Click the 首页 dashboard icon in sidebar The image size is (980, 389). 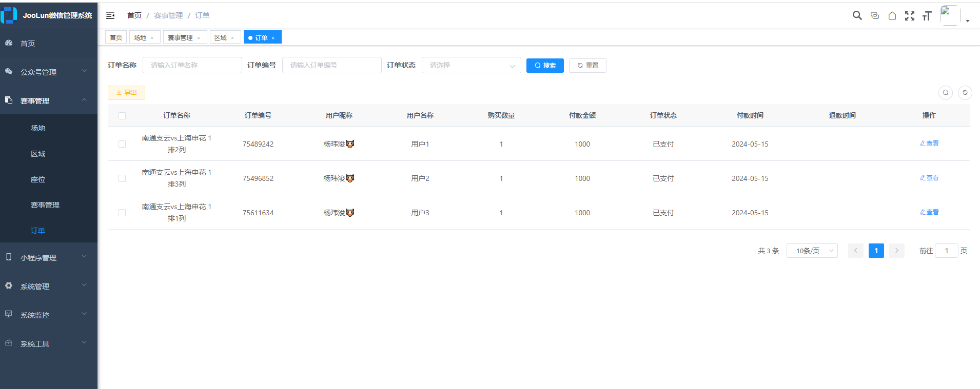[x=9, y=43]
